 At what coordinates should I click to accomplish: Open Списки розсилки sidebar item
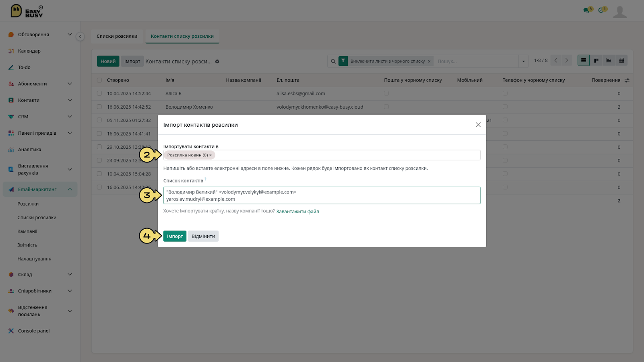(37, 218)
